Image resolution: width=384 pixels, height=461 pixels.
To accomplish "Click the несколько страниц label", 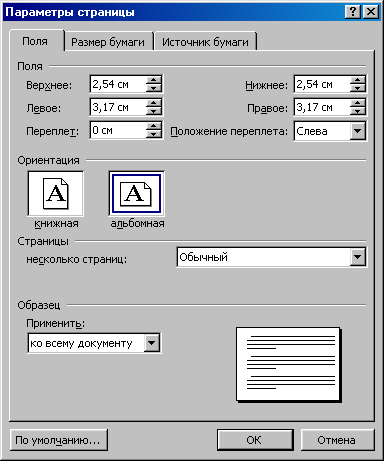I will (x=77, y=259).
